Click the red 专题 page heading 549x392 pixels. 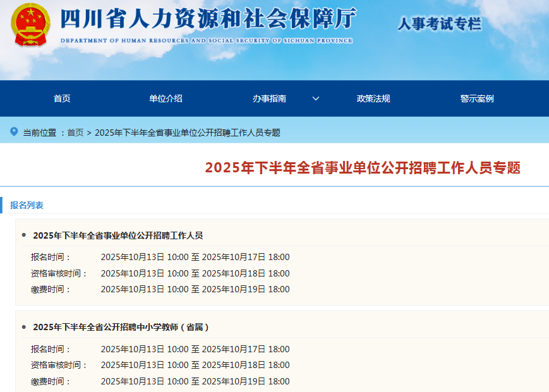[x=363, y=168]
